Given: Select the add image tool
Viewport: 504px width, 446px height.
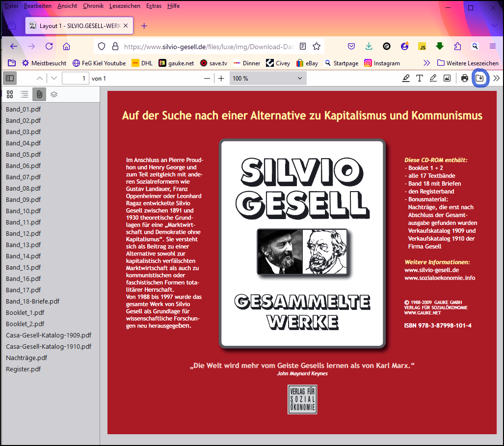Looking at the screenshot, I should [447, 78].
